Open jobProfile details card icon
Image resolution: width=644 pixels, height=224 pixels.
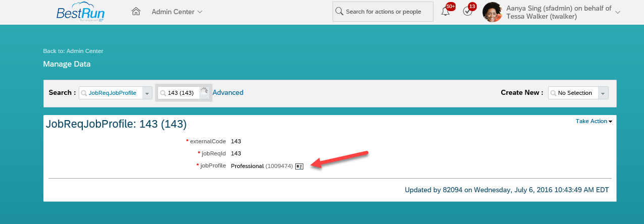coord(299,166)
